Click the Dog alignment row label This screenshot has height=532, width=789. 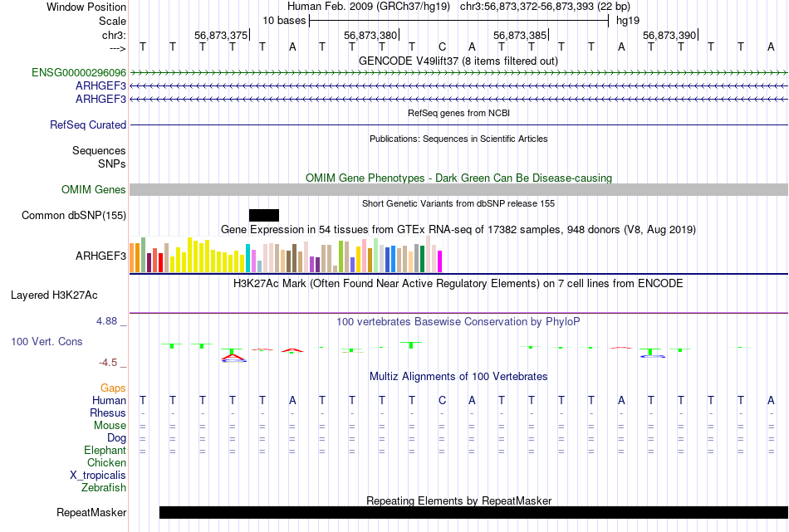(116, 438)
